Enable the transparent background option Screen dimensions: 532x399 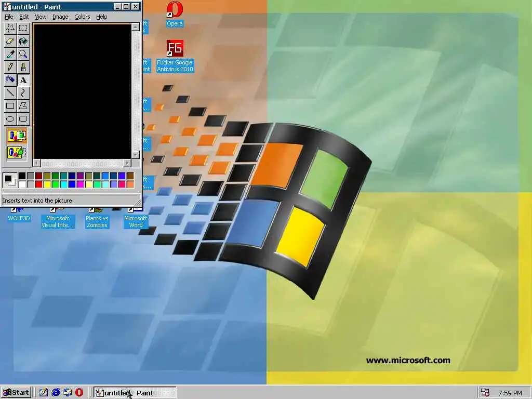(17, 152)
